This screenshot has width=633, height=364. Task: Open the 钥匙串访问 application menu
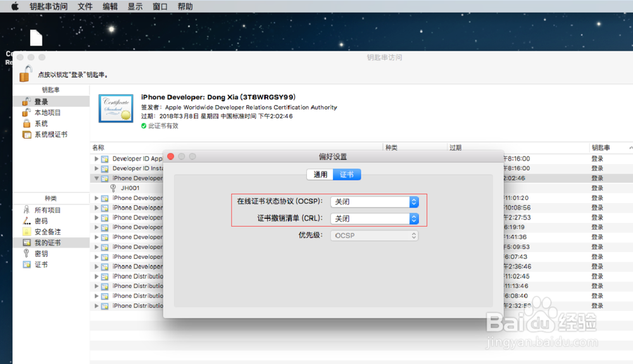pyautogui.click(x=49, y=6)
